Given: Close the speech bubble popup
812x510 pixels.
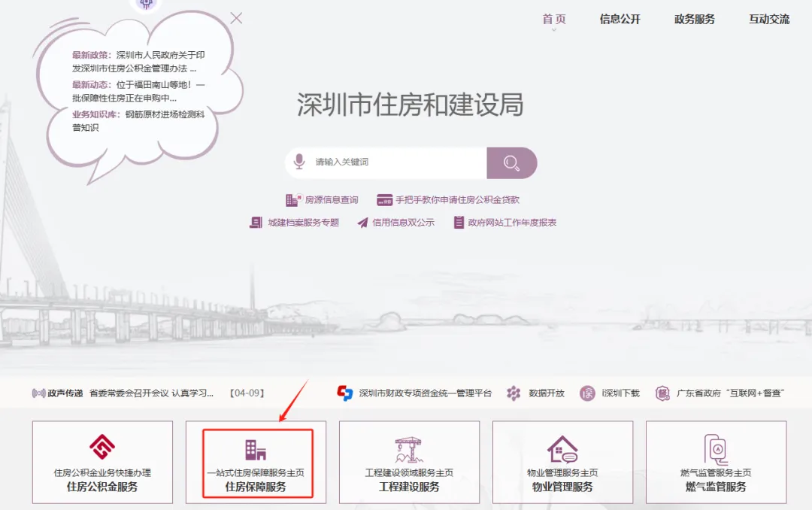Looking at the screenshot, I should 236,19.
